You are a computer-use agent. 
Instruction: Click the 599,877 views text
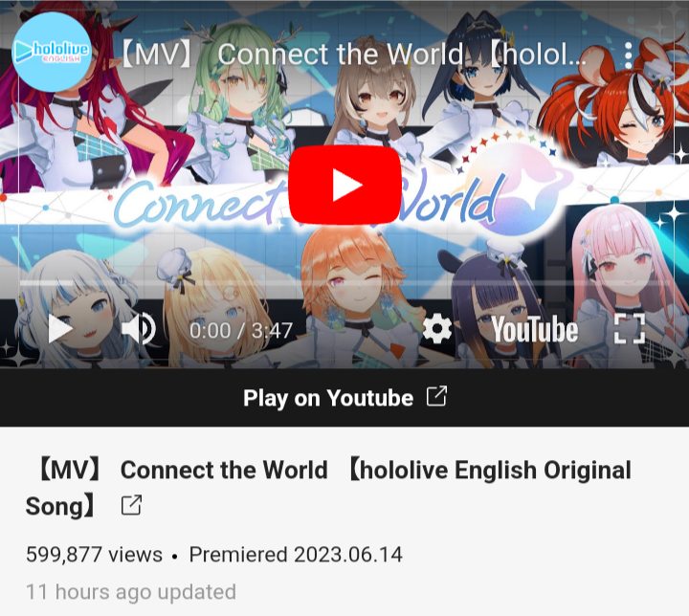point(94,554)
